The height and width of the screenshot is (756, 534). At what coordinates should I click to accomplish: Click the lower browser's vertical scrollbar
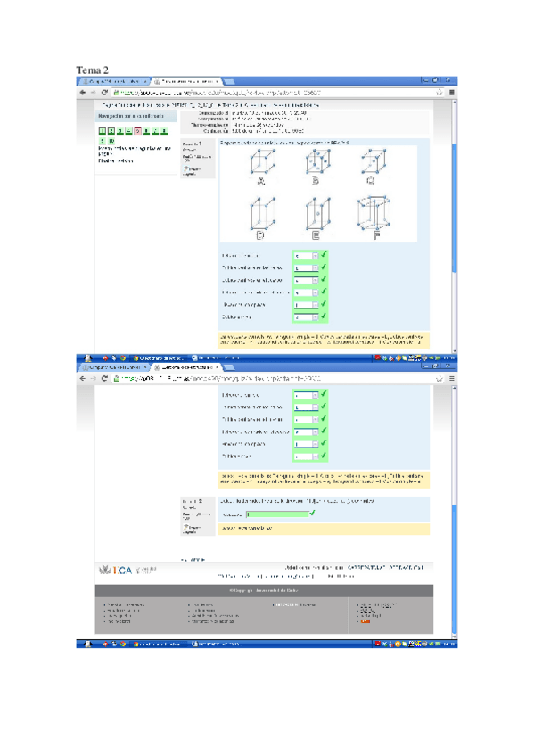click(454, 511)
